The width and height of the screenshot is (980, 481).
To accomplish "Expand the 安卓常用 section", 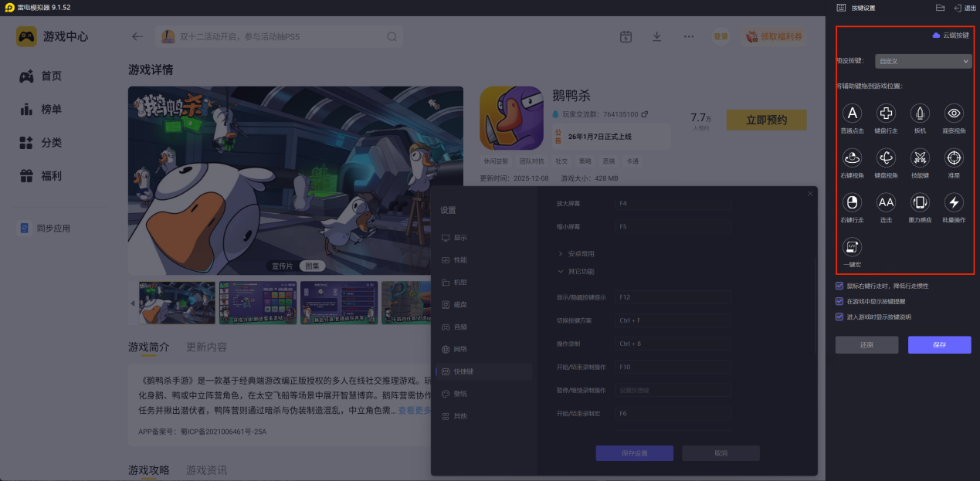I will [x=576, y=253].
